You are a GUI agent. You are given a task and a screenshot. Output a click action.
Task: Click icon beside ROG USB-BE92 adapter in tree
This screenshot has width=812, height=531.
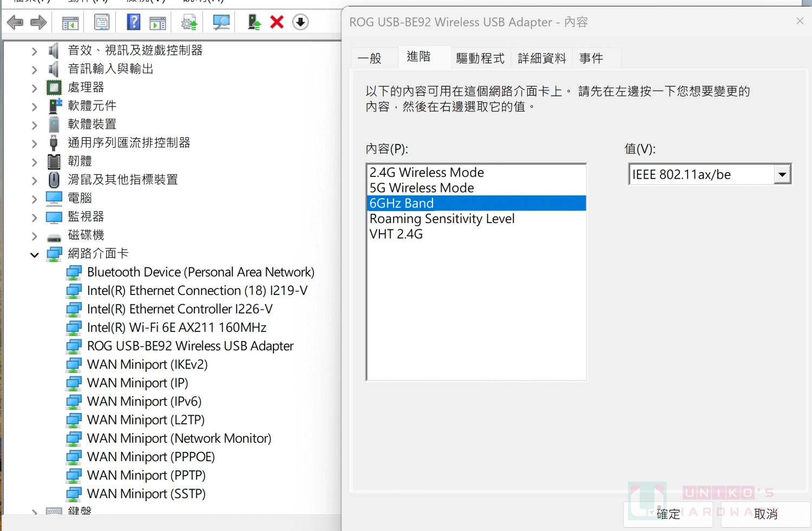(x=74, y=346)
